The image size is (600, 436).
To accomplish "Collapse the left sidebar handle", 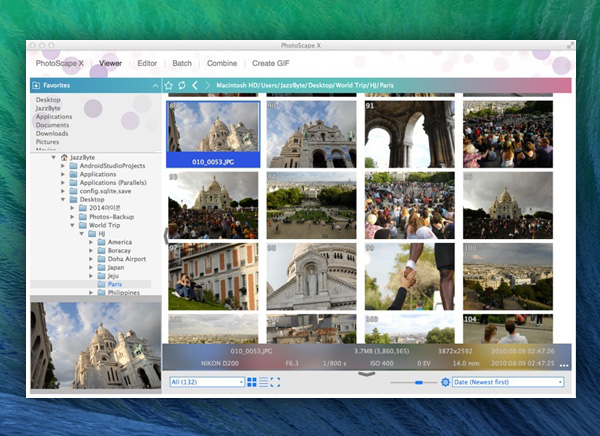I will point(165,235).
